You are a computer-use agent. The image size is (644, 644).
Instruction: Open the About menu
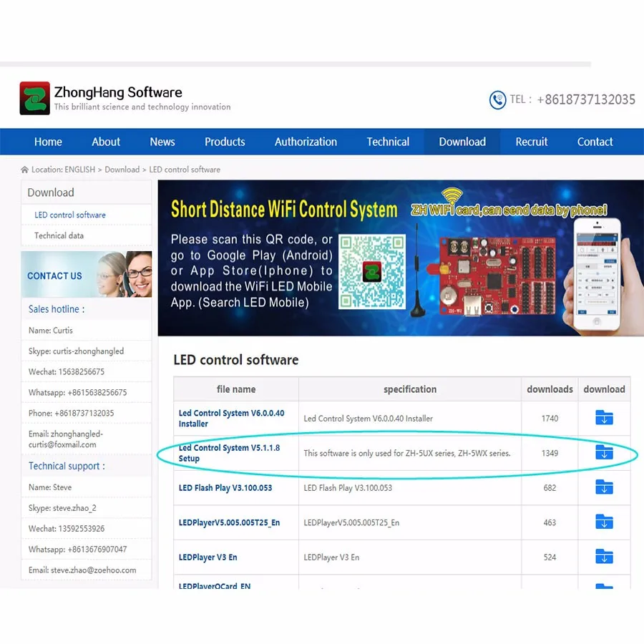106,142
